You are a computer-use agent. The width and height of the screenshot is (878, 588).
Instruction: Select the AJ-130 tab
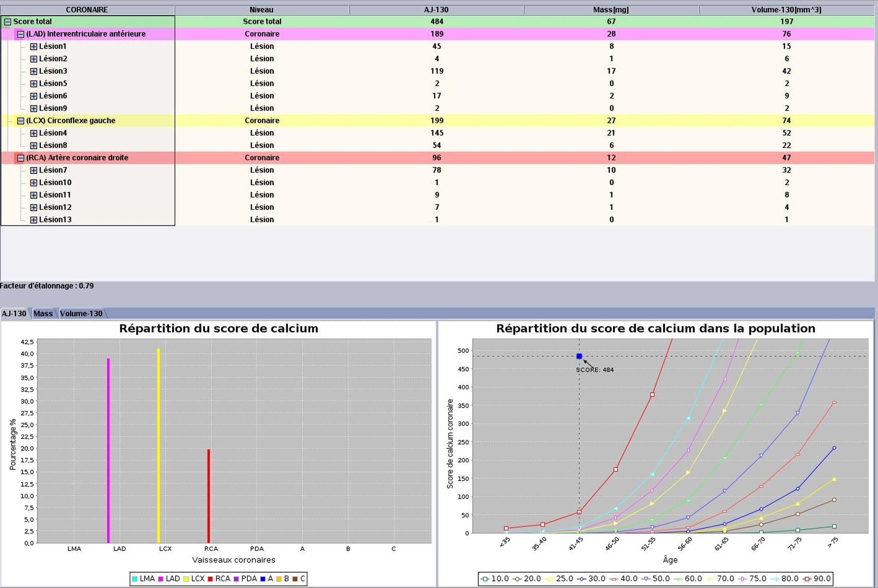(14, 313)
